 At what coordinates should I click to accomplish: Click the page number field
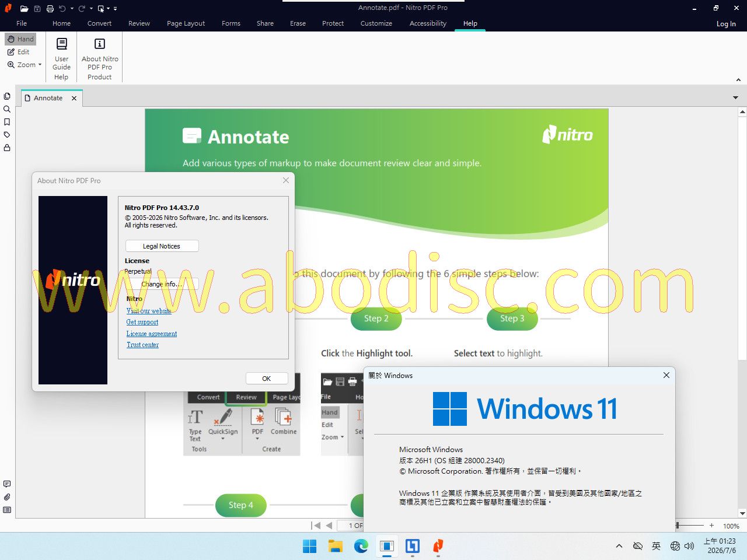(350, 526)
